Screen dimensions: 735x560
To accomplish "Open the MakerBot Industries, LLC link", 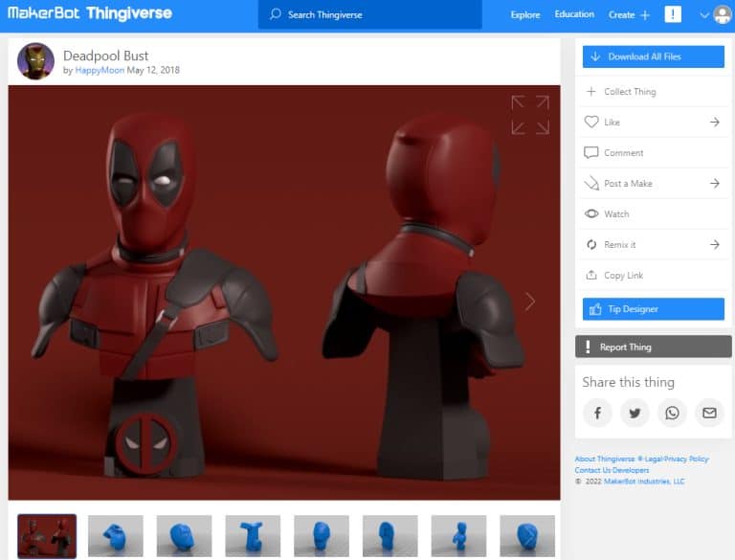I will coord(644,482).
